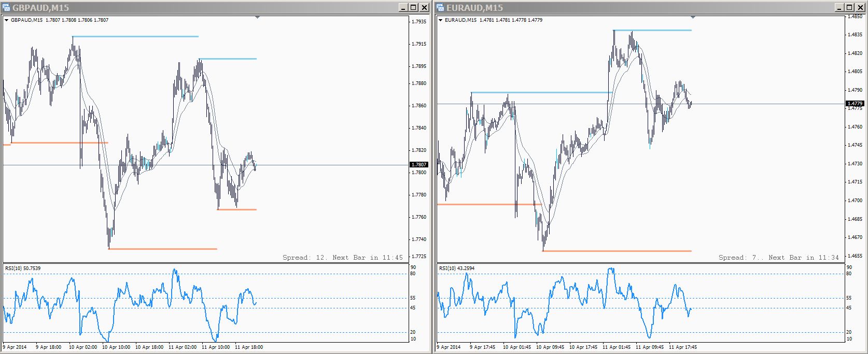Click the EURAUD,M15 window title icon
This screenshot has height=354, width=868.
(x=440, y=7)
